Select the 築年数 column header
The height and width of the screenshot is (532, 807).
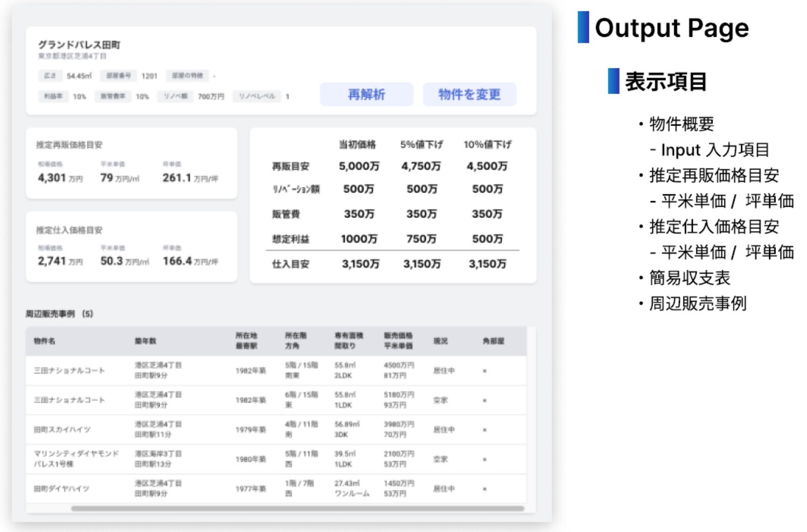(146, 341)
